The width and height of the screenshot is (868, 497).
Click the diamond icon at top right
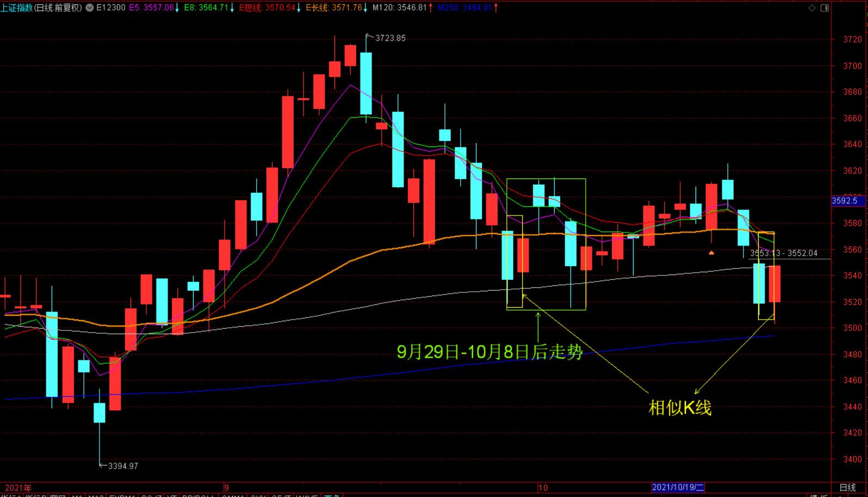812,8
